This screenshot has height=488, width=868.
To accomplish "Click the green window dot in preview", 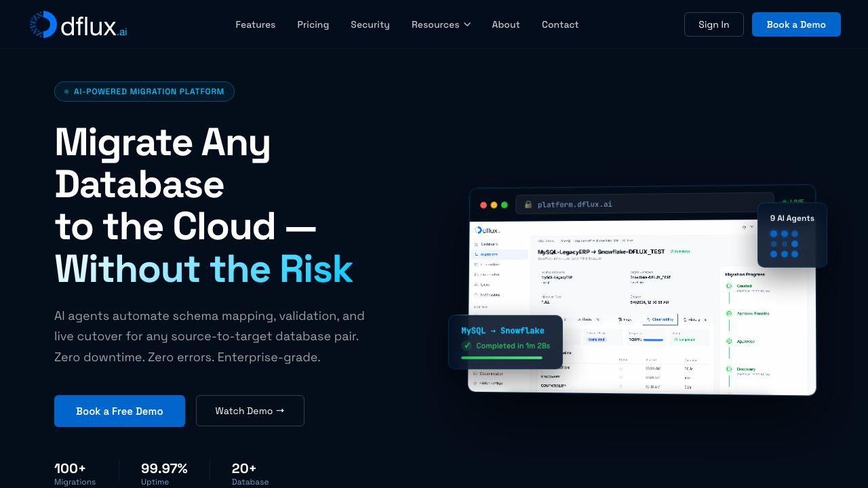I will pos(504,205).
